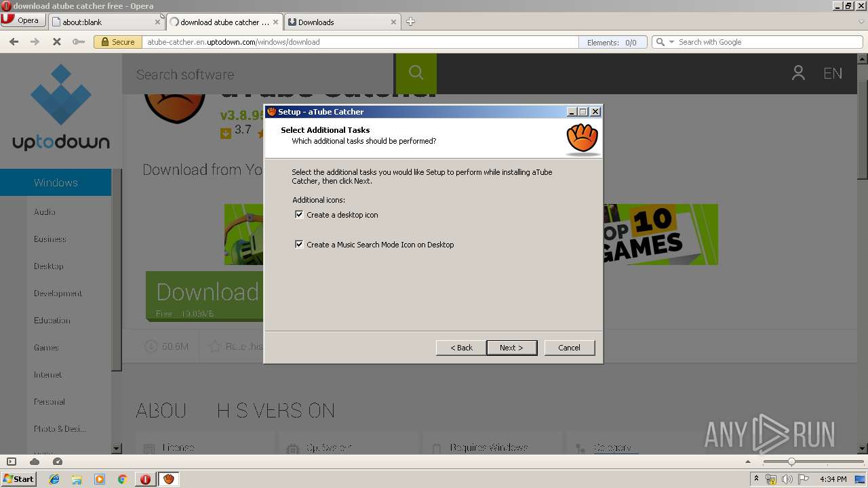Click the 4:34 PM clock
868x488 pixels.
833,479
